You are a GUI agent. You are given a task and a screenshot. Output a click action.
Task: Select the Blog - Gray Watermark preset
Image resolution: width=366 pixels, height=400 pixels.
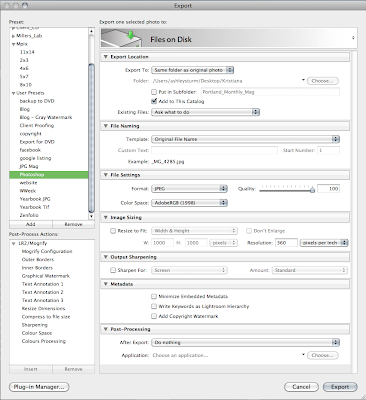pyautogui.click(x=46, y=117)
